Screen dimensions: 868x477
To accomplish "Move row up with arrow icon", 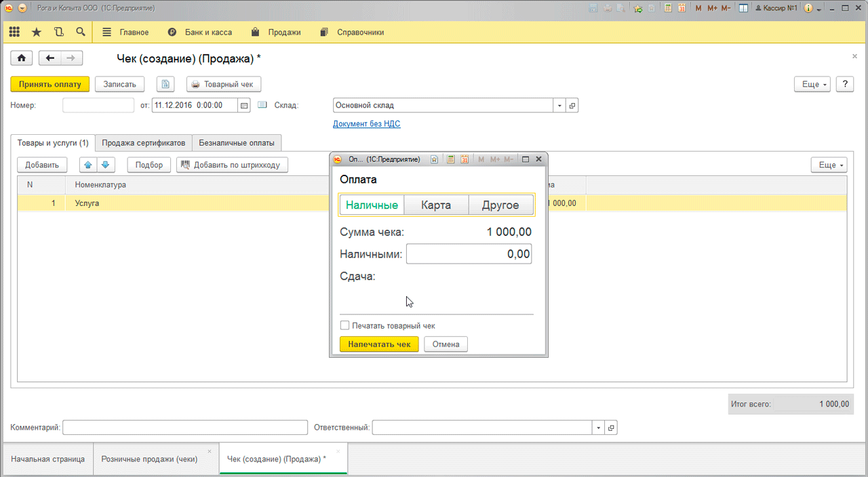I will click(88, 165).
